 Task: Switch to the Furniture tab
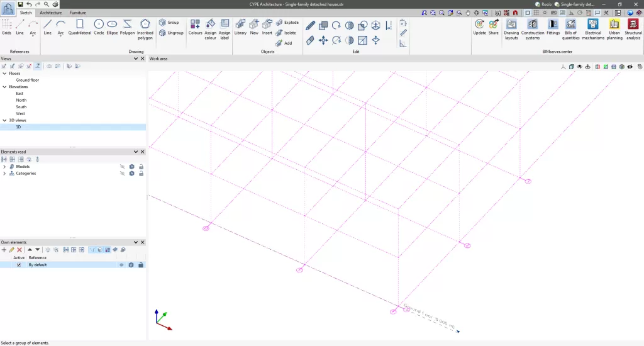77,13
